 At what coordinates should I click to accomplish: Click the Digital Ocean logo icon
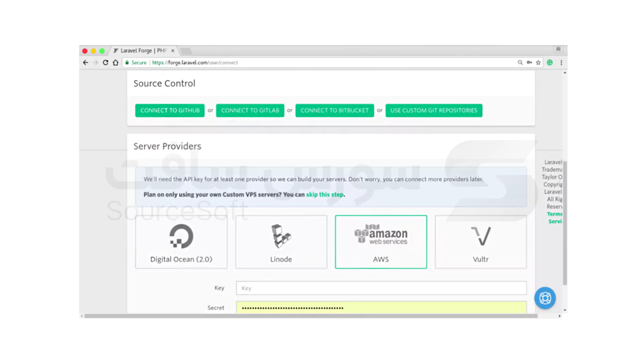pyautogui.click(x=181, y=236)
